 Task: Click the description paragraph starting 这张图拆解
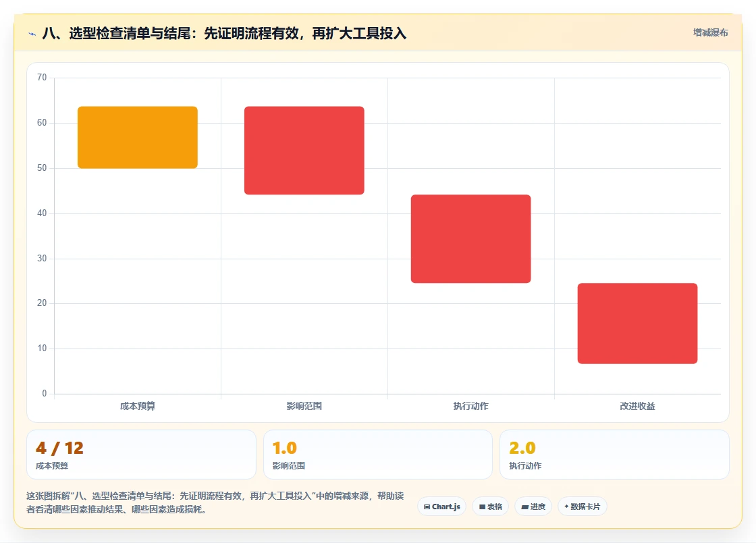(215, 502)
